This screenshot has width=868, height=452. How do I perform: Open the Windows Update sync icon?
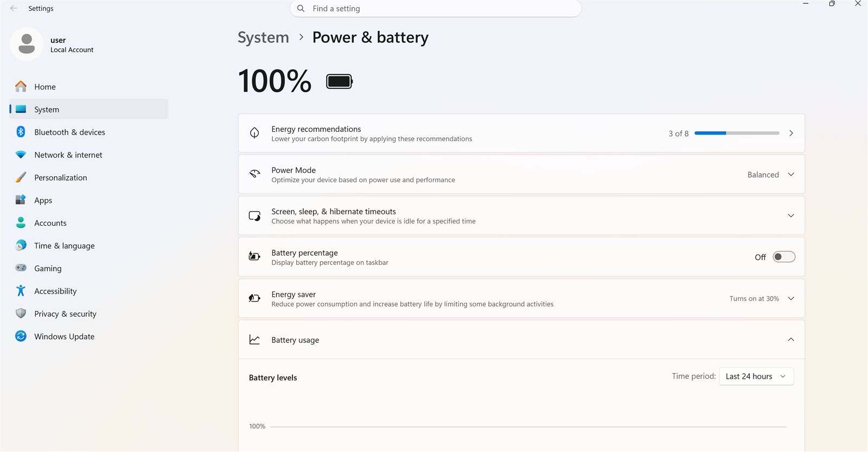pos(21,336)
